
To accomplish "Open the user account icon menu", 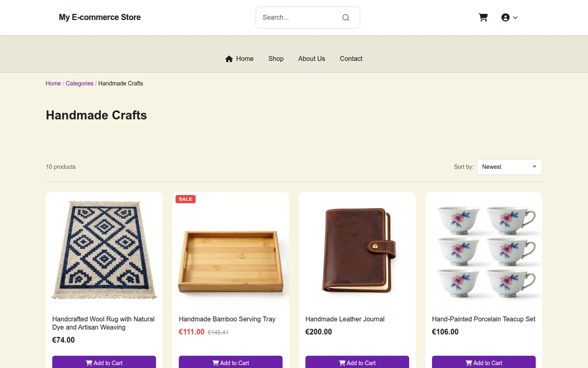I will pos(506,18).
